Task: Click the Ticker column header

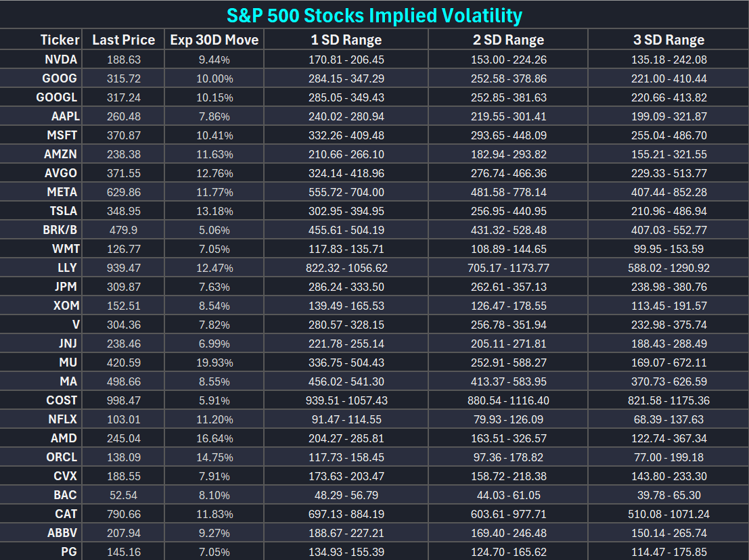Action: [x=60, y=40]
